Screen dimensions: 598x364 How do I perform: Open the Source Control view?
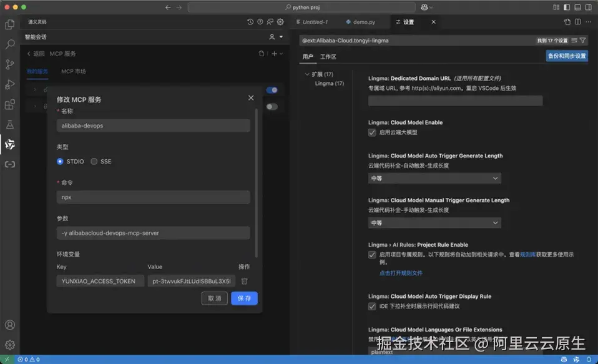[x=10, y=64]
